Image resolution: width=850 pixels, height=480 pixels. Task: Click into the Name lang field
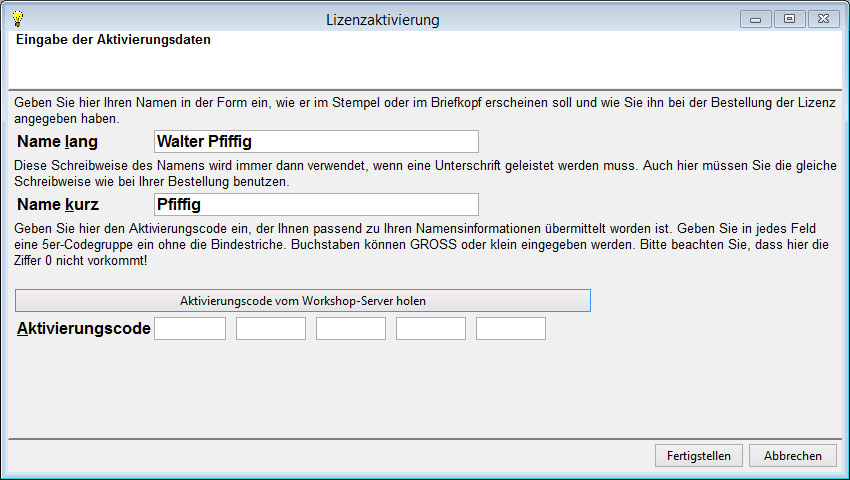tap(316, 142)
